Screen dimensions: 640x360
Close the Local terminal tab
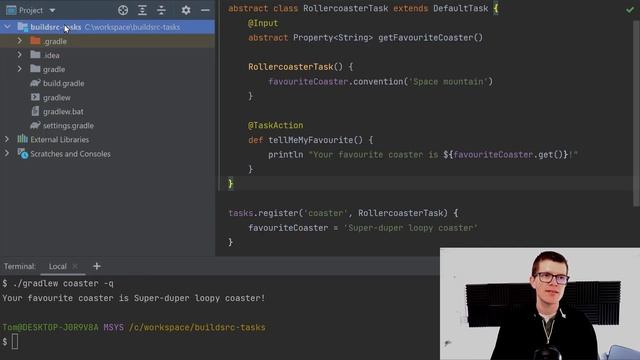[x=75, y=266]
